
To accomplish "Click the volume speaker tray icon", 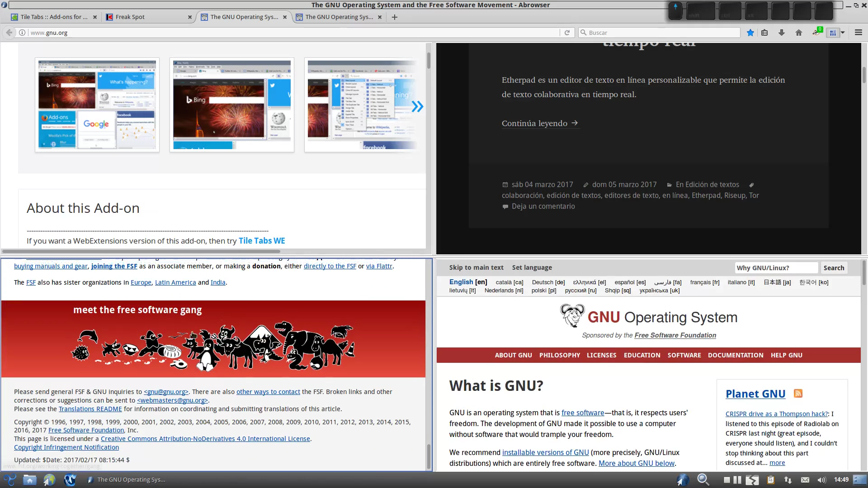I will pos(821,480).
